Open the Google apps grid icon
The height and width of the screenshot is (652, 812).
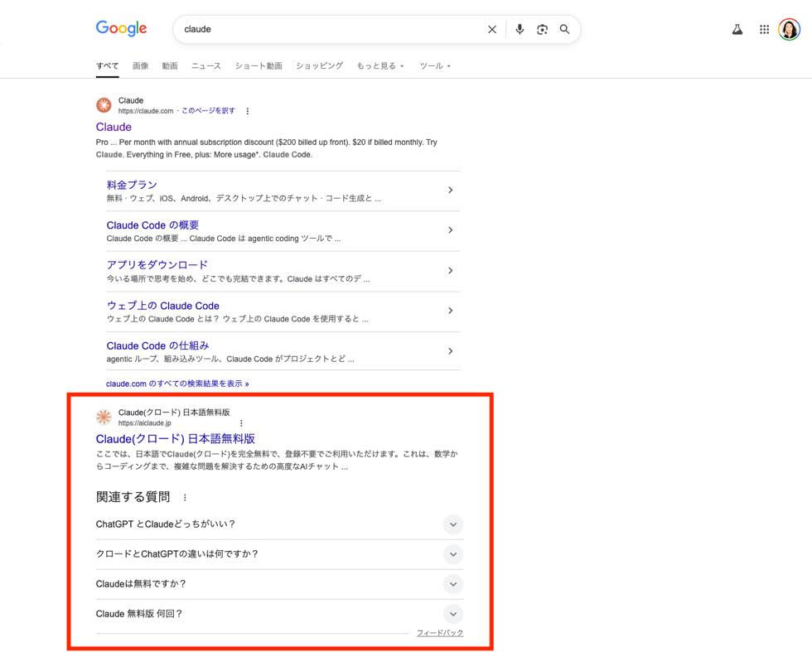(x=764, y=30)
